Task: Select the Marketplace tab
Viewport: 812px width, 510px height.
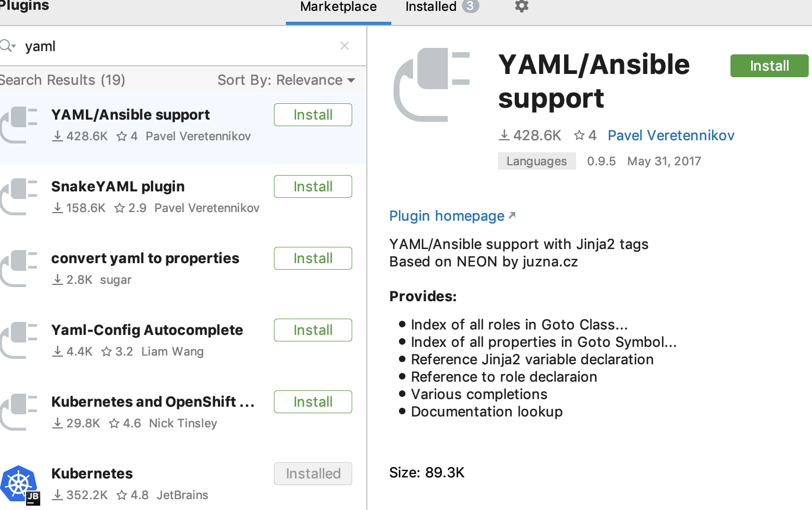Action: (x=338, y=7)
